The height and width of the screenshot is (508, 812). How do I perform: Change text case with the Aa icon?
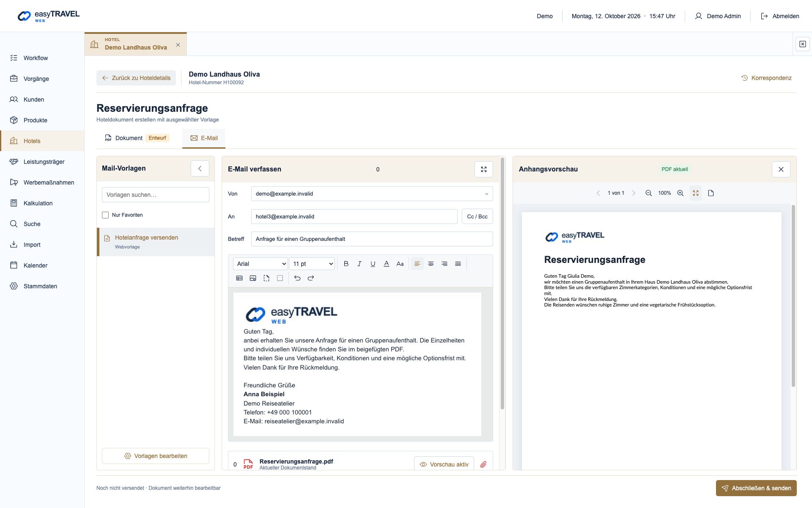coord(400,264)
